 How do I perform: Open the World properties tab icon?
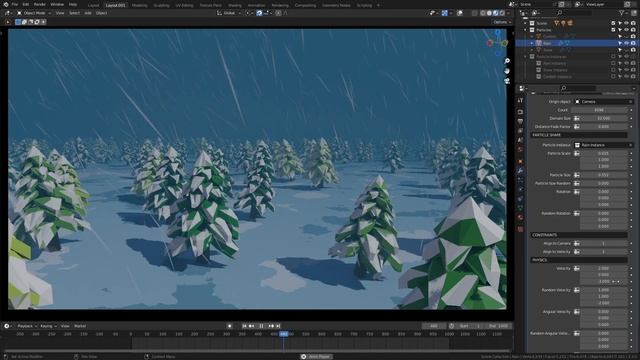point(520,149)
